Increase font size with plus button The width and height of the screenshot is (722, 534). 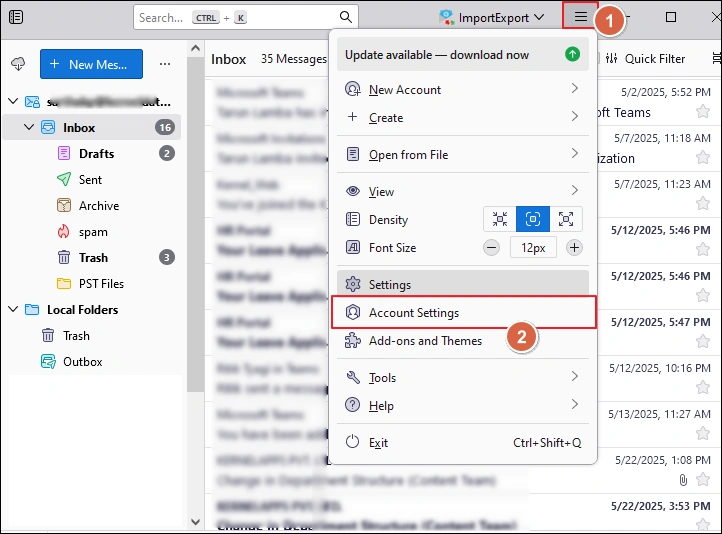[x=574, y=248]
